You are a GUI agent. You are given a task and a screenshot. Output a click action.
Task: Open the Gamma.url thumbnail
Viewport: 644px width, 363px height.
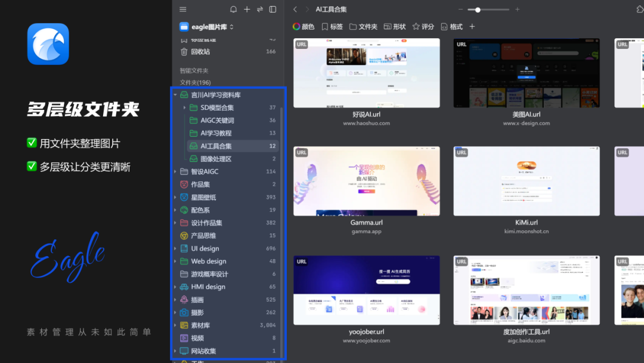[366, 181]
